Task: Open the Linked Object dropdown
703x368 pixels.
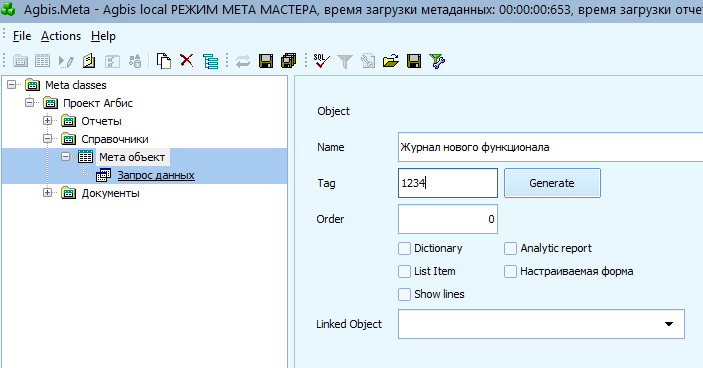Action: pos(668,324)
